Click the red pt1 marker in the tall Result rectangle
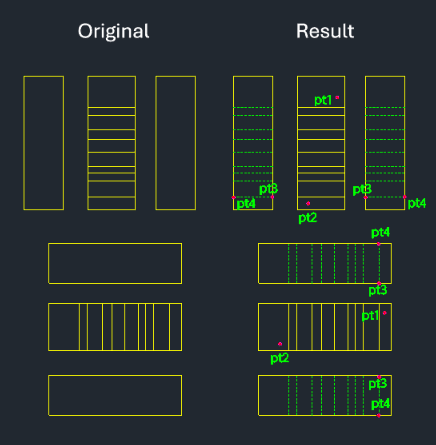This screenshot has width=436, height=445. [x=337, y=97]
